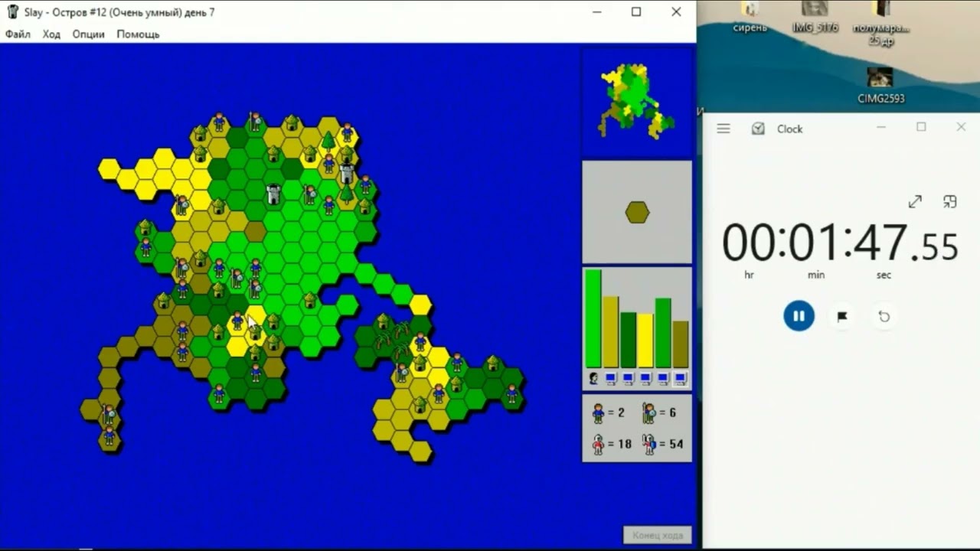Screen dimensions: 980x551
Task: Click the Конец хода button
Action: tap(657, 535)
